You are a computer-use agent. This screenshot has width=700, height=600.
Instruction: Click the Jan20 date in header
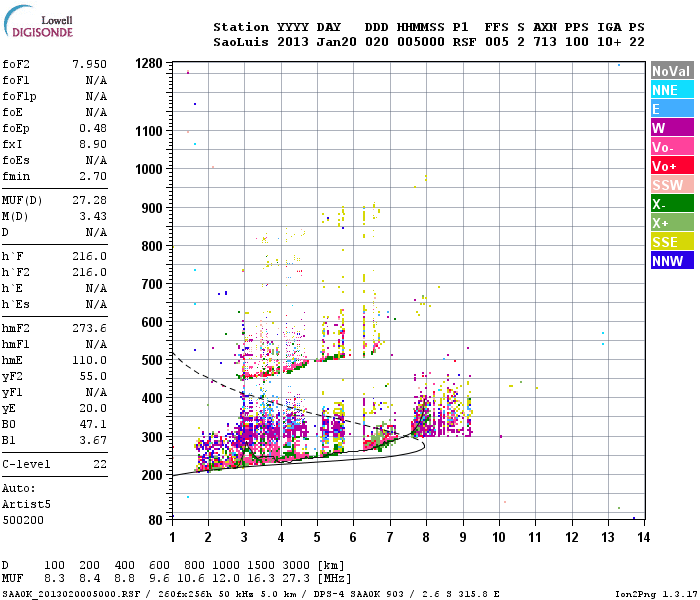click(337, 42)
